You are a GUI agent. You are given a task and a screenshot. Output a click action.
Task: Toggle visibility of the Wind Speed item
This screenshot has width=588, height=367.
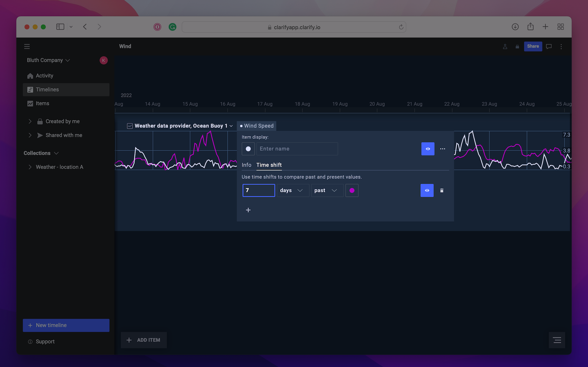[428, 149]
